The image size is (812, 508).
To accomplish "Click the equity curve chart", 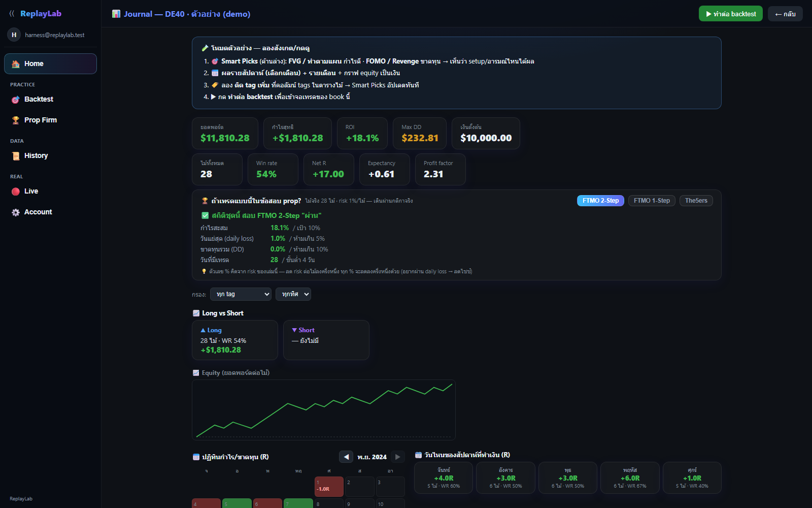I will (x=324, y=409).
